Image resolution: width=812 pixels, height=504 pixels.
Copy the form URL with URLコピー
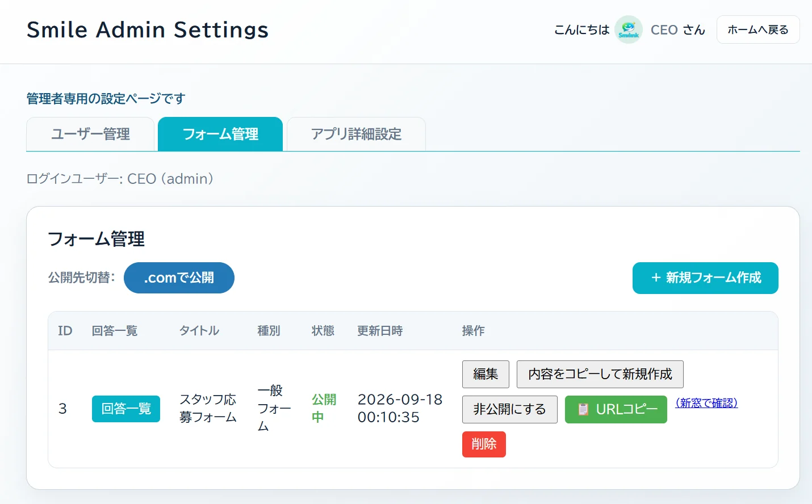click(616, 409)
